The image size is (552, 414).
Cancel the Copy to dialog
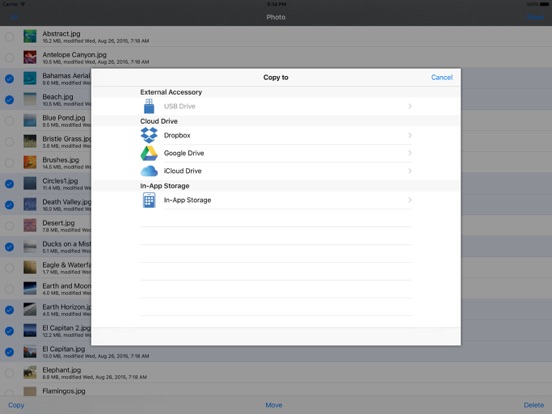[x=441, y=77]
